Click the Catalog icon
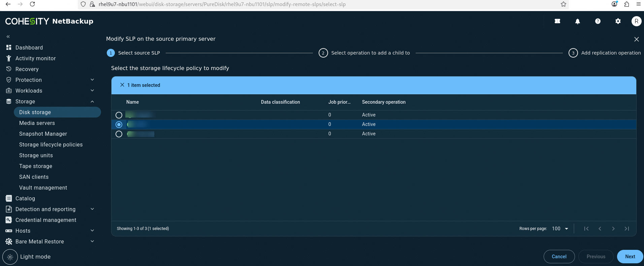Image resolution: width=644 pixels, height=266 pixels. [9, 198]
